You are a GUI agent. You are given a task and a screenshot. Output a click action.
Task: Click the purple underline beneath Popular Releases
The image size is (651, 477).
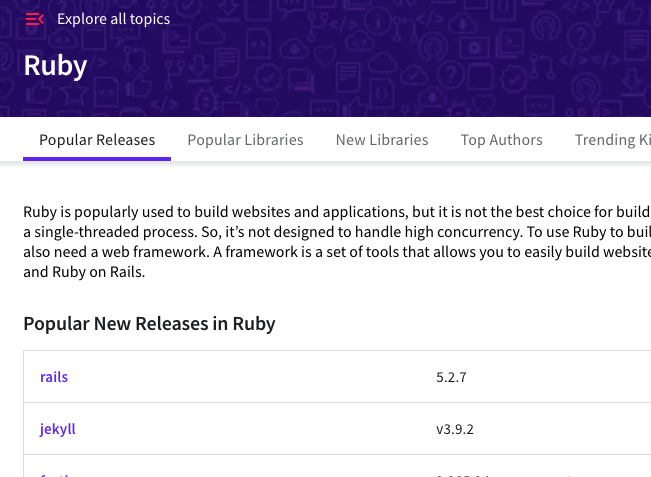point(97,159)
